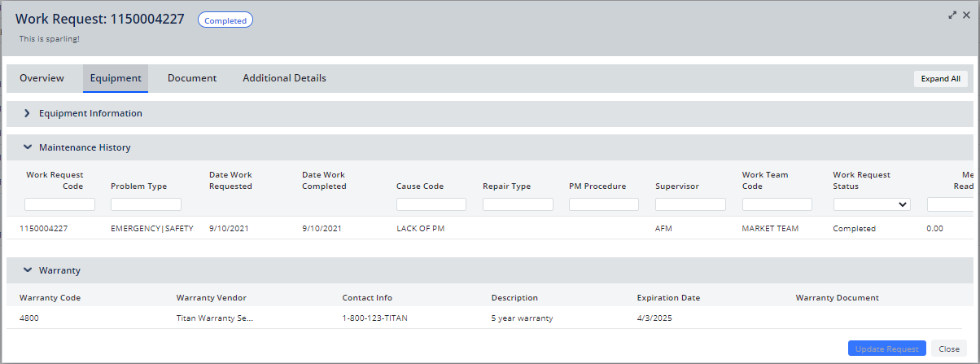The height and width of the screenshot is (364, 980).
Task: Click the Cause Code filter box
Action: pyautogui.click(x=431, y=204)
